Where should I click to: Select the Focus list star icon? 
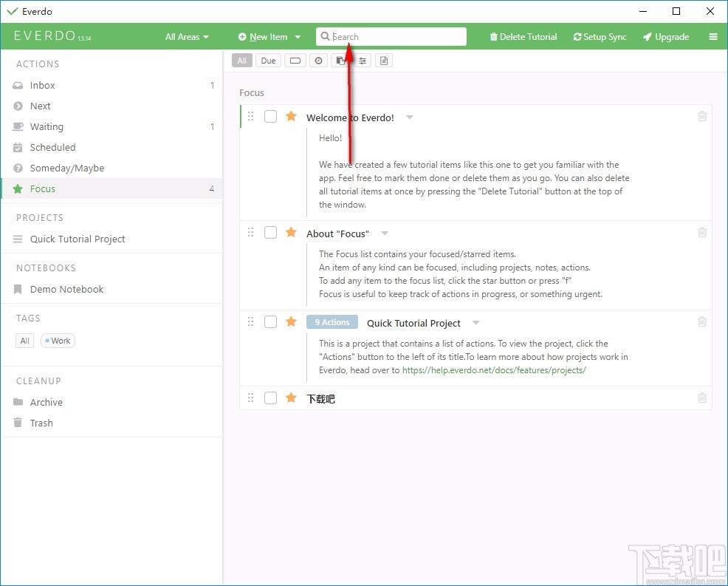pos(18,188)
